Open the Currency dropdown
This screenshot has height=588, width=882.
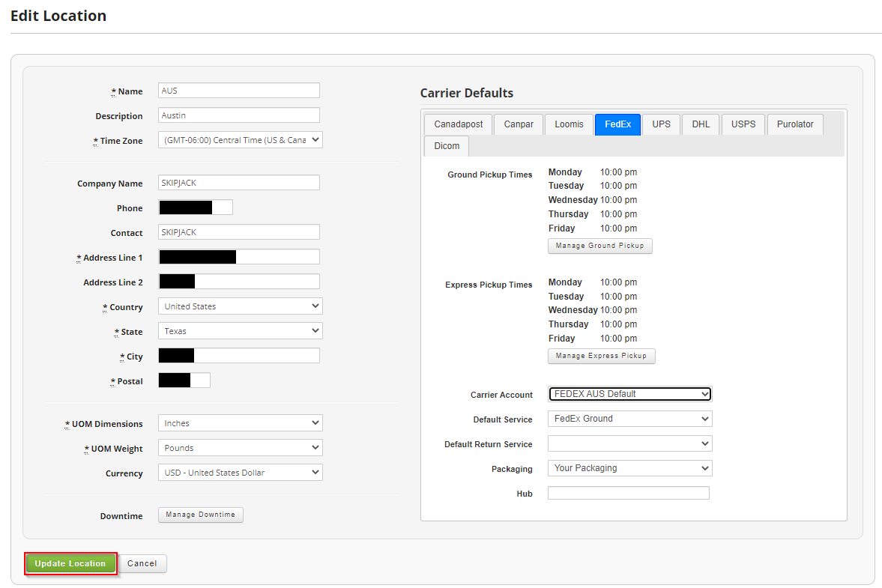(240, 472)
